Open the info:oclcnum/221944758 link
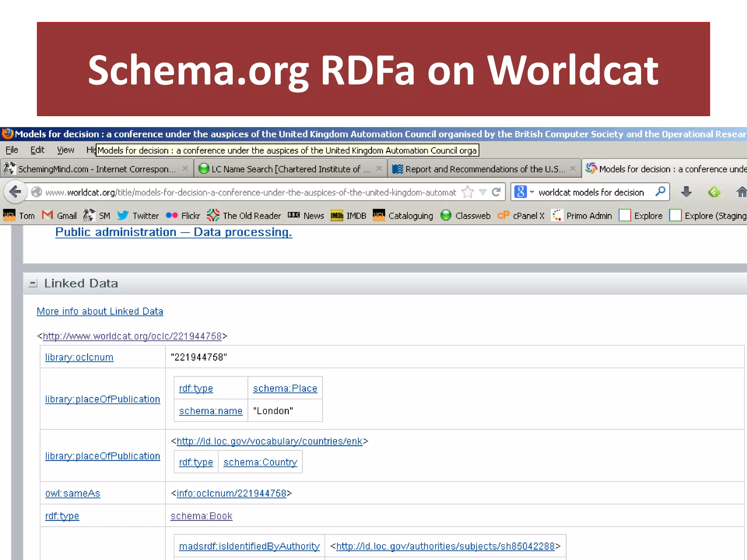Image resolution: width=747 pixels, height=560 pixels. (231, 493)
